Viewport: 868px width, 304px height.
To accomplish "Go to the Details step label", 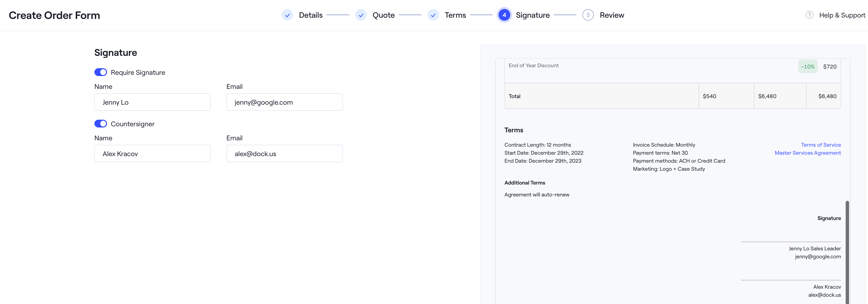I will coord(311,15).
